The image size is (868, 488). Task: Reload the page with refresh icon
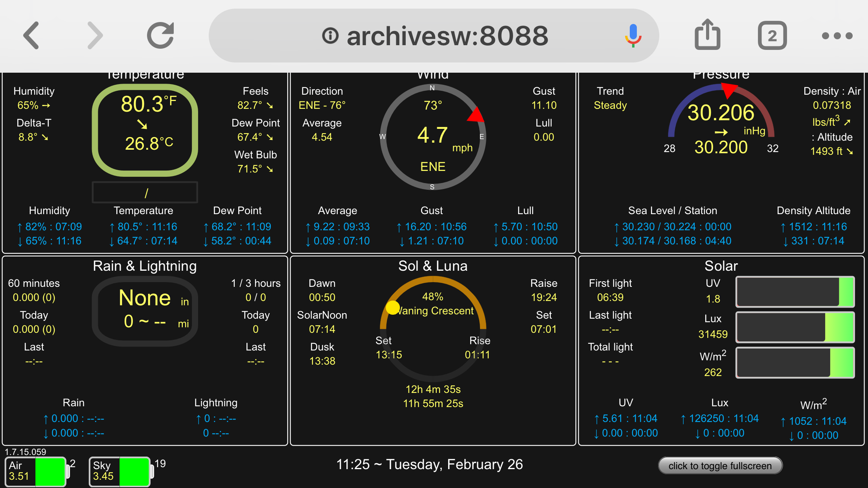pyautogui.click(x=160, y=36)
